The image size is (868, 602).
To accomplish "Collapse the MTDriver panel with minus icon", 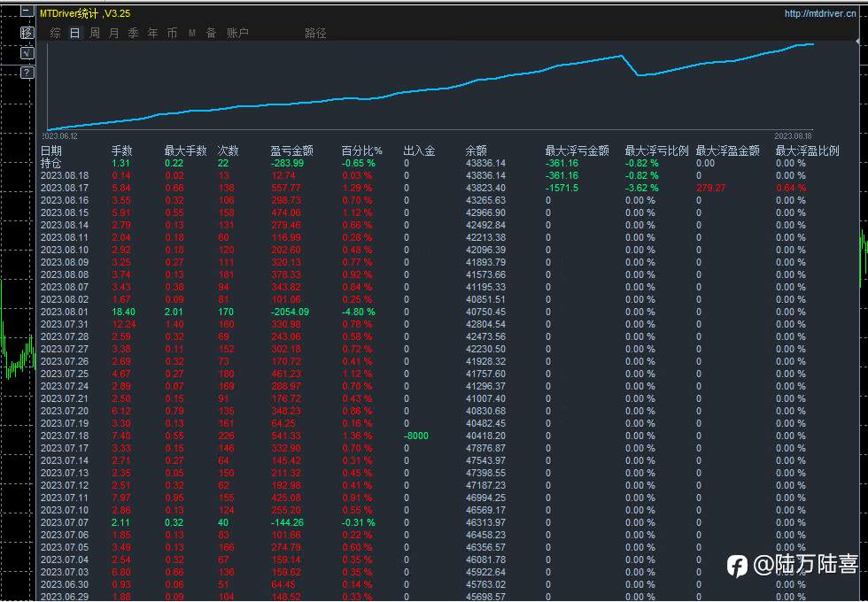I will coord(27,12).
